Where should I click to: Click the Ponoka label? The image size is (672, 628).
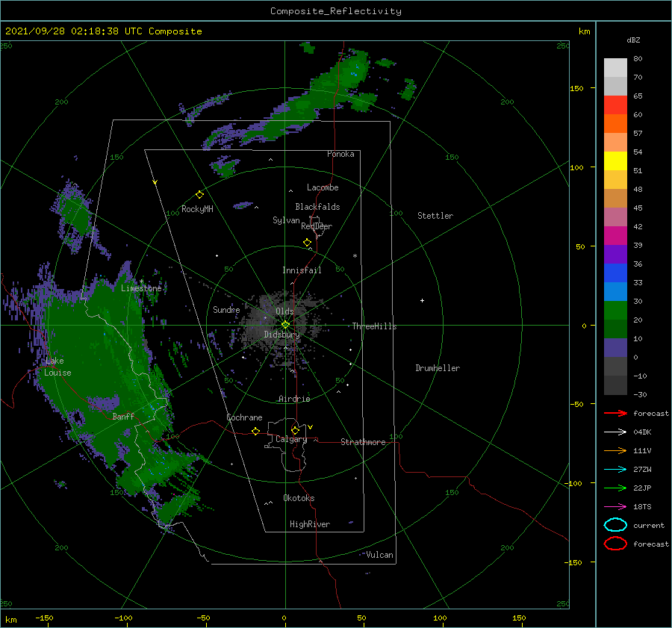pos(340,154)
